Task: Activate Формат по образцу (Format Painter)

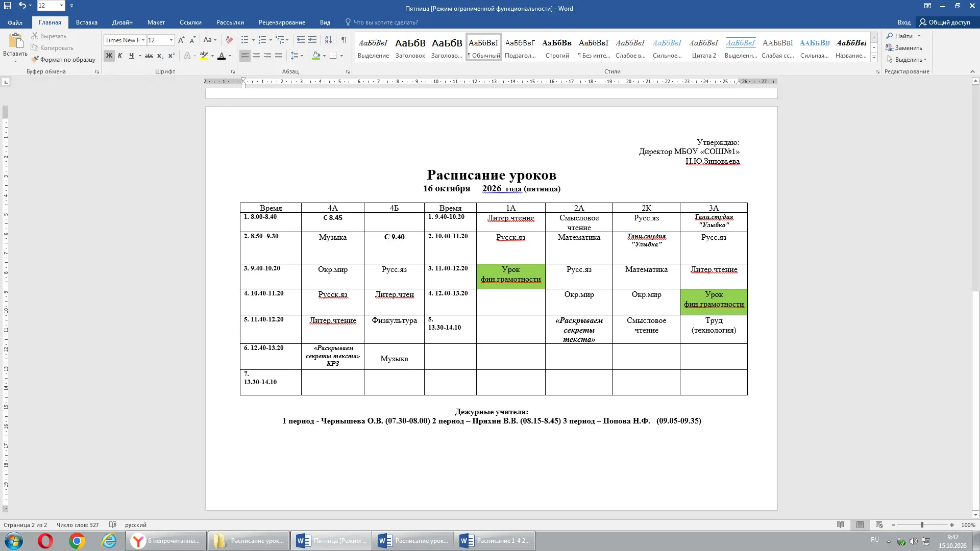Action: pyautogui.click(x=63, y=60)
